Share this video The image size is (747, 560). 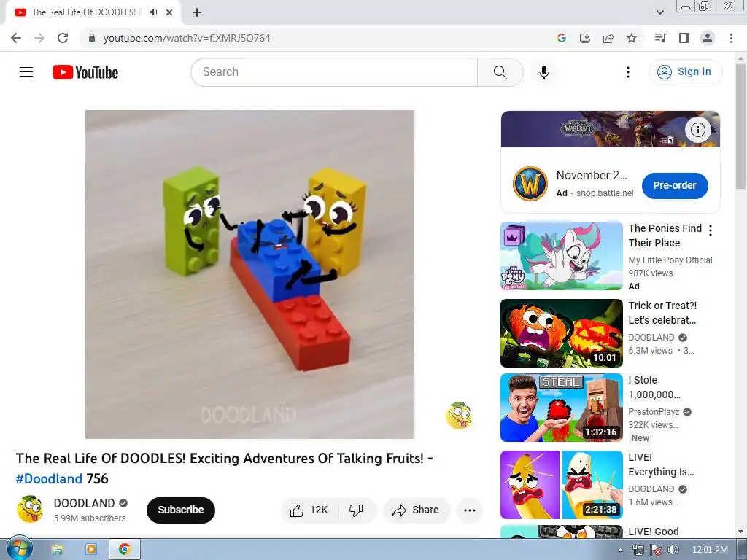click(x=415, y=510)
